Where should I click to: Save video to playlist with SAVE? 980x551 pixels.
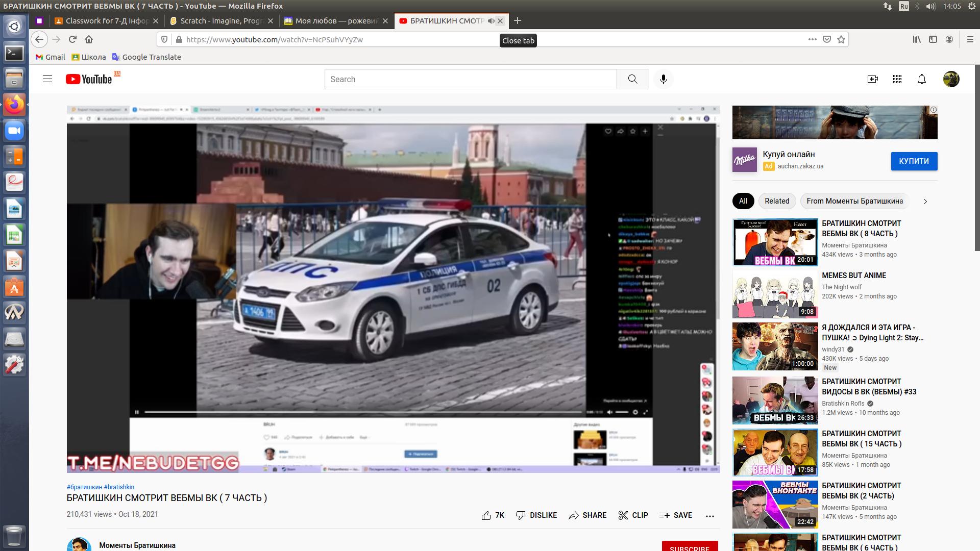(x=675, y=515)
